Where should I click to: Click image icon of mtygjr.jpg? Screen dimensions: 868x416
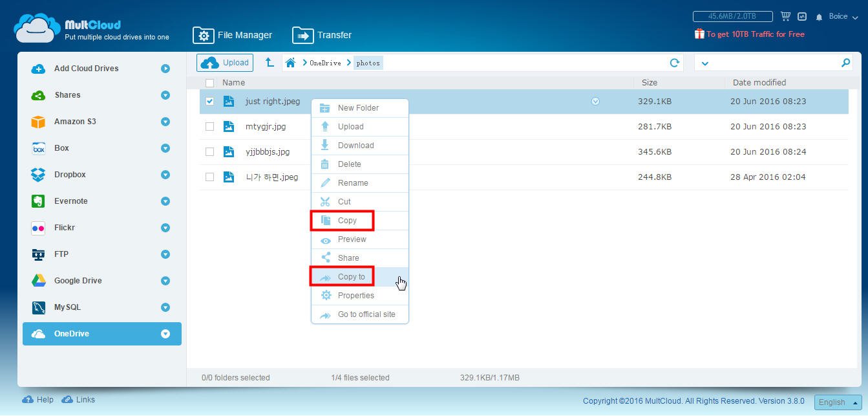coord(228,127)
